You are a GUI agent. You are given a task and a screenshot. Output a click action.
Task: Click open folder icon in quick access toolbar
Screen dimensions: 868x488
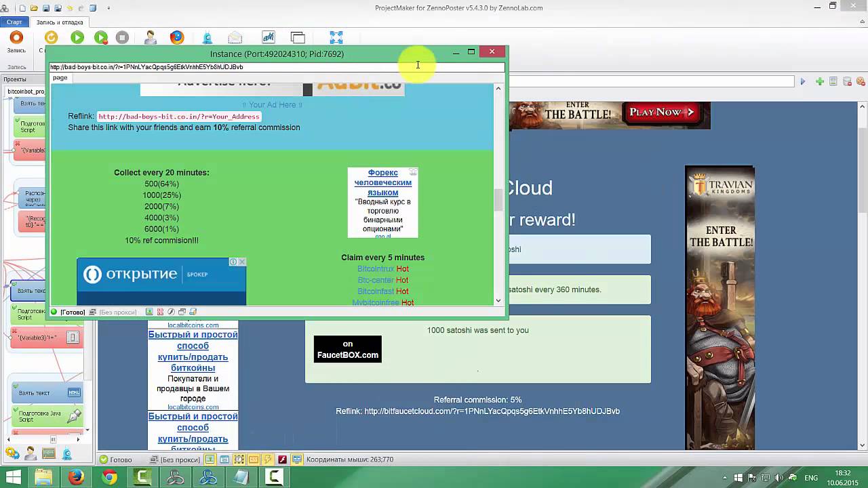pos(34,8)
